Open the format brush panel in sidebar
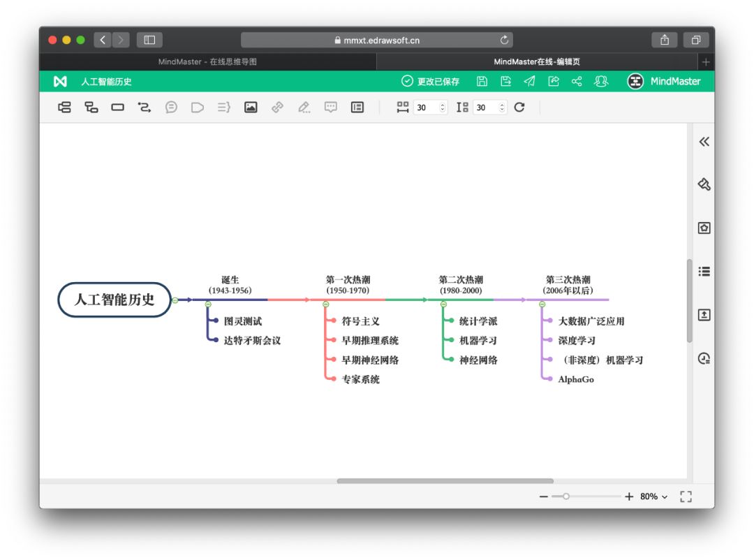754x560 pixels. pyautogui.click(x=704, y=184)
